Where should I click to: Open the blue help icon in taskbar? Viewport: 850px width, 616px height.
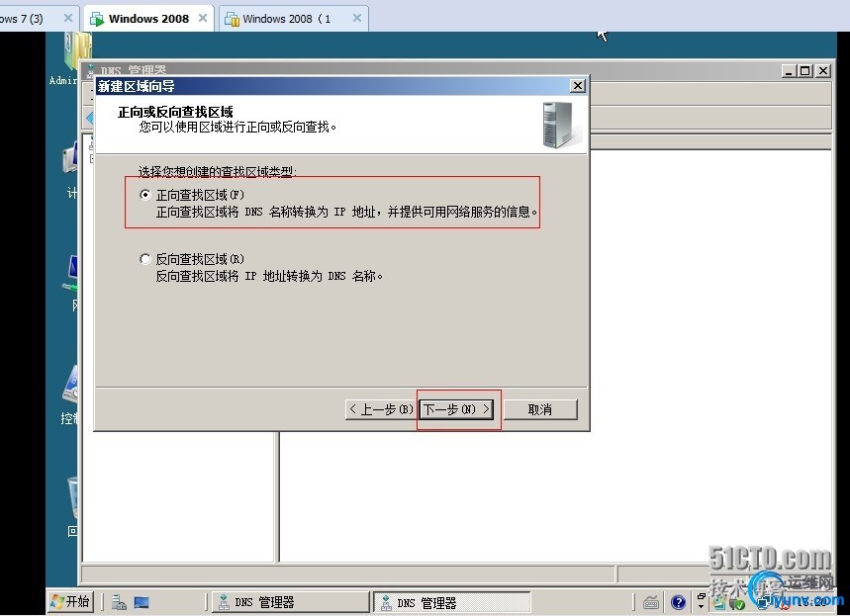click(x=678, y=602)
